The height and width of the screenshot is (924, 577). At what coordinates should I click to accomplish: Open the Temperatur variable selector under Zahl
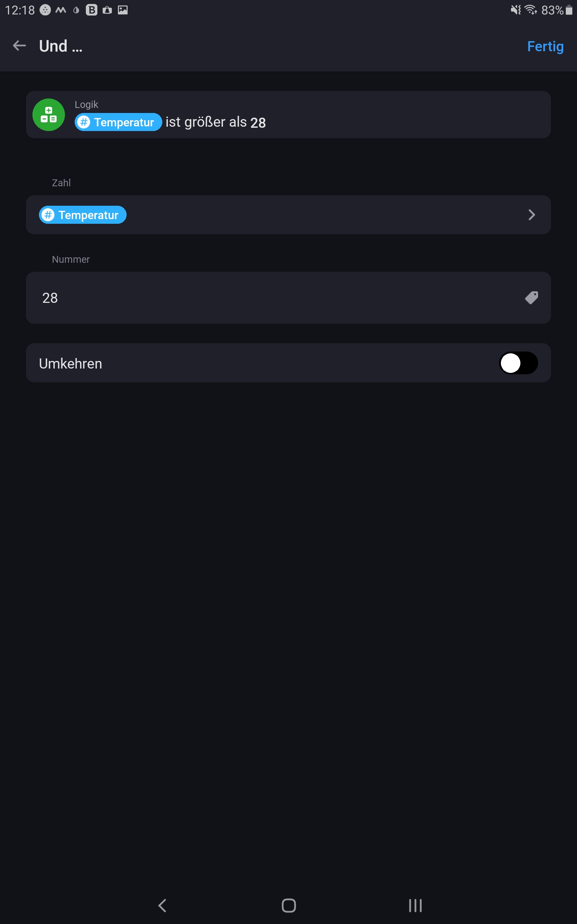pos(83,215)
